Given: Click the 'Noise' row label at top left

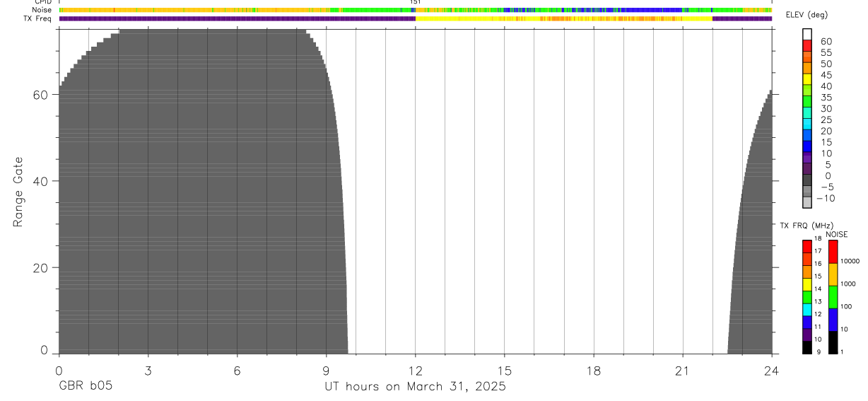Looking at the screenshot, I should pos(42,10).
